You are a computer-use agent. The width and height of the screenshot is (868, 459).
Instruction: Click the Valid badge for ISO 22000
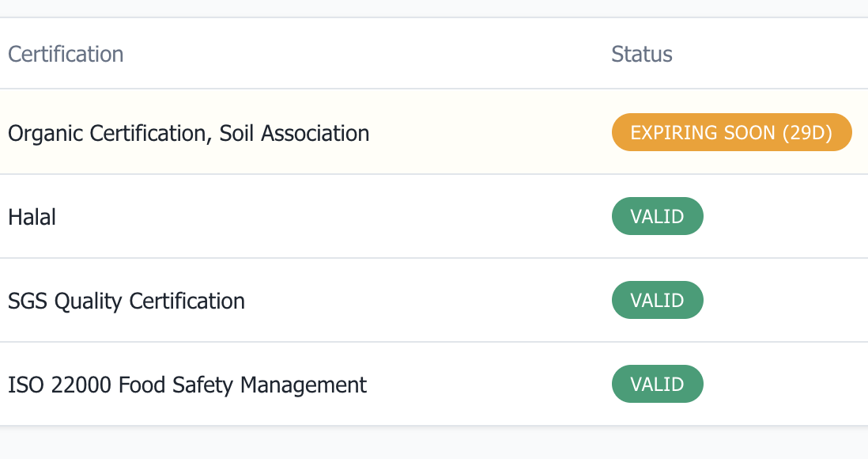[657, 384]
